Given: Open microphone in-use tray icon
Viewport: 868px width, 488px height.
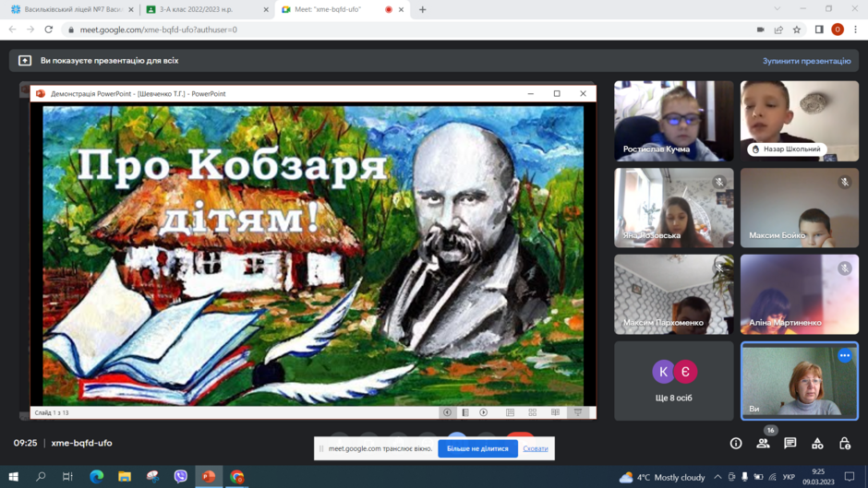Looking at the screenshot, I should pos(745,477).
